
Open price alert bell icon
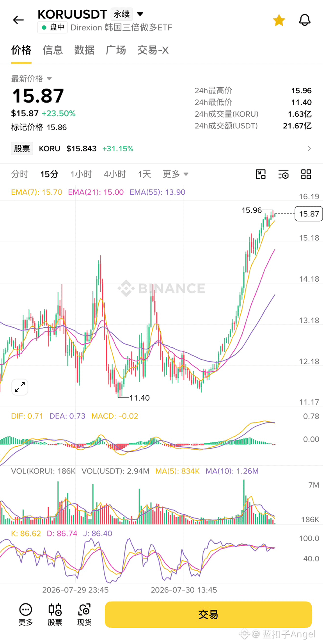pyautogui.click(x=305, y=20)
